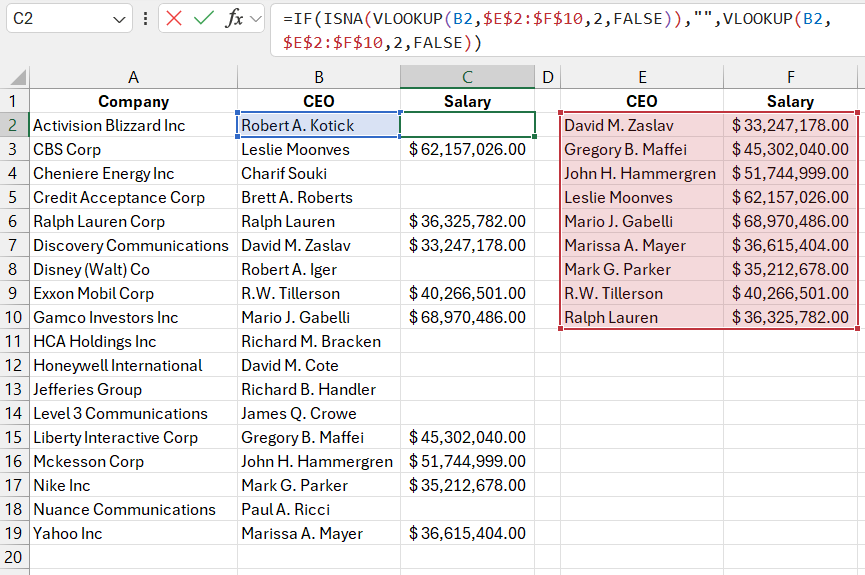
Task: Select the Mckesson Corp cell
Action: (133, 461)
